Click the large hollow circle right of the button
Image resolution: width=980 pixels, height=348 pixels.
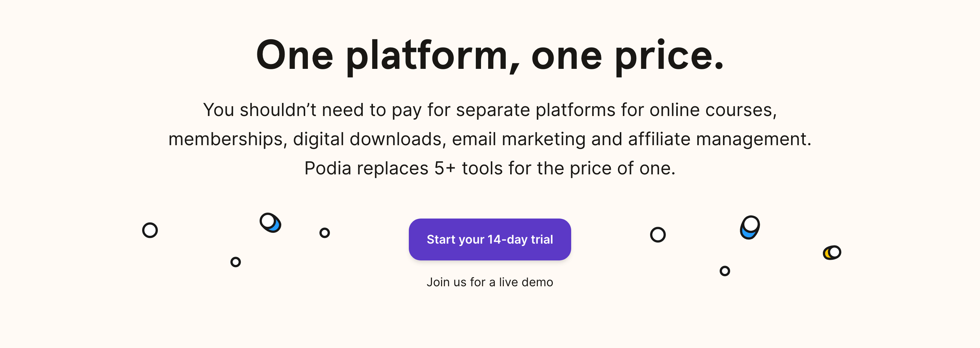[x=658, y=235]
